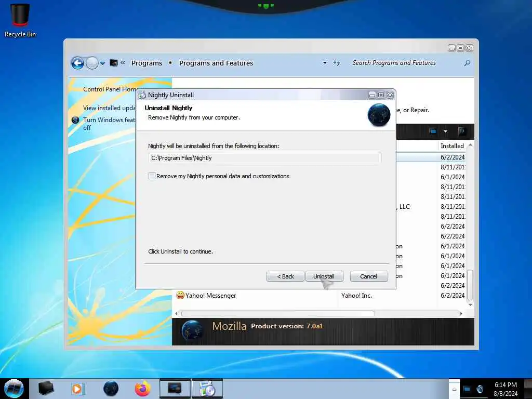Click the help icon in the list toolbar

(x=461, y=131)
